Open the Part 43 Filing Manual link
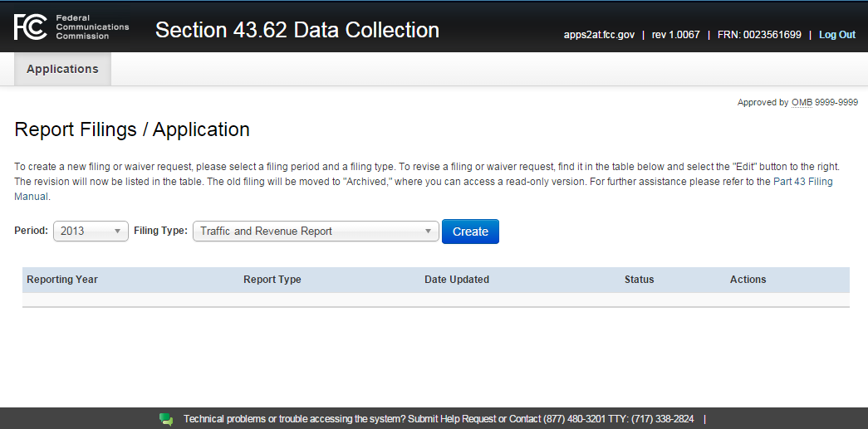The width and height of the screenshot is (868, 429). pos(802,182)
